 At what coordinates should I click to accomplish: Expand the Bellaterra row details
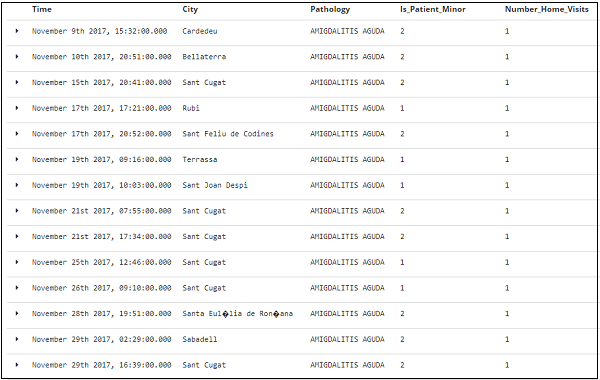[x=17, y=57]
